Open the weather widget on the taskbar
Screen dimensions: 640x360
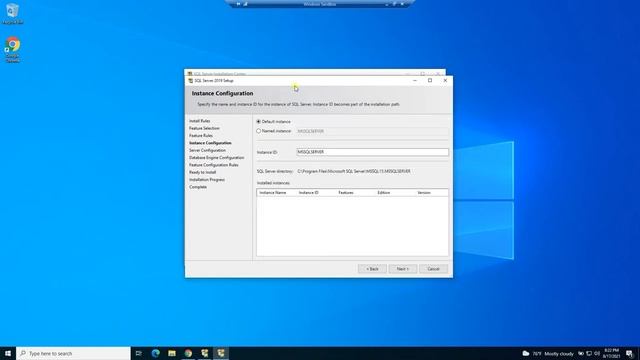547,353
